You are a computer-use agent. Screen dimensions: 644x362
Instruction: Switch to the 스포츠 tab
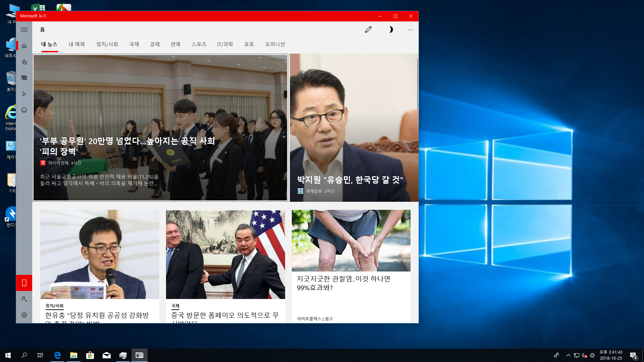(x=199, y=44)
